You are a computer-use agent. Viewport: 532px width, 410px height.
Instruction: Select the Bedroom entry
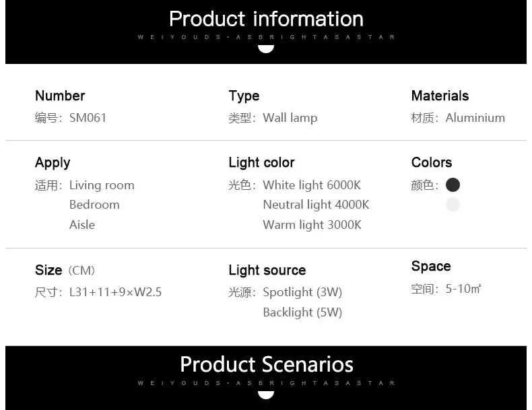(x=94, y=205)
